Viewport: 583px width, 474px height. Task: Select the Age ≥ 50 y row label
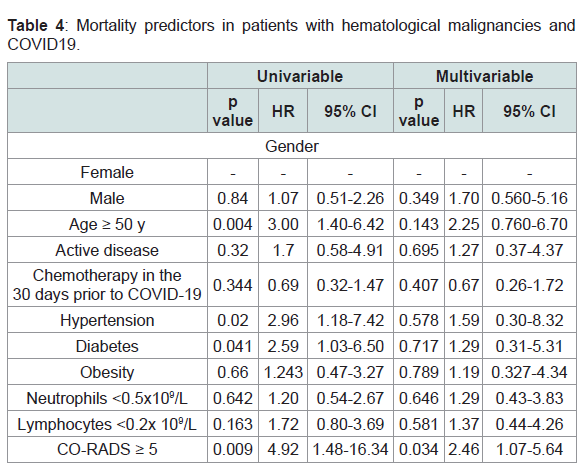pyautogui.click(x=107, y=224)
